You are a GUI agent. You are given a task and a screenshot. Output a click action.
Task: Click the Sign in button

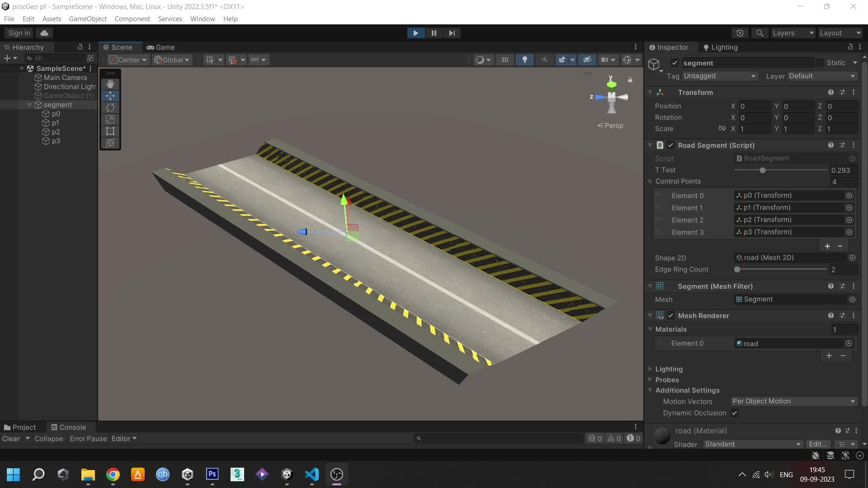click(19, 33)
